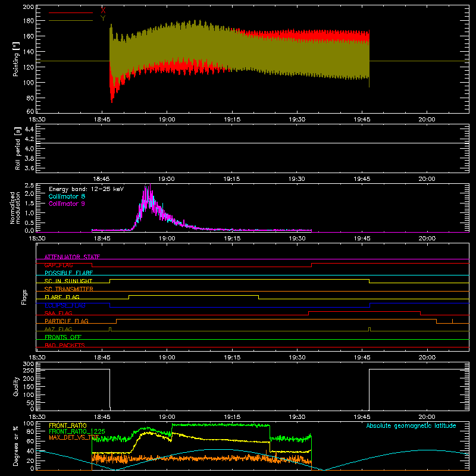Click the POSSIBLE_FLARE flag label
This screenshot has height=476, width=476.
[x=68, y=273]
